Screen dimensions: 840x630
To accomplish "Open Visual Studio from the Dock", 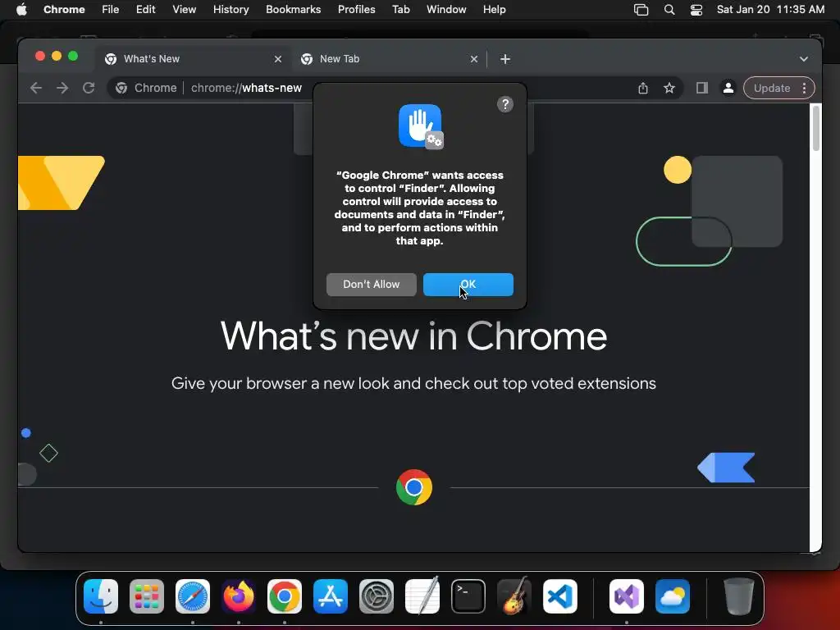I will [626, 596].
